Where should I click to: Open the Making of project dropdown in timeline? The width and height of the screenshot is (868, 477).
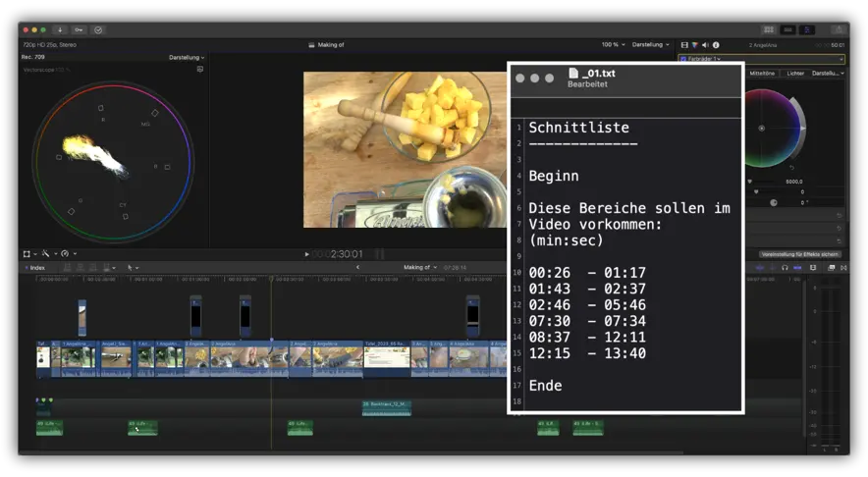coord(419,267)
